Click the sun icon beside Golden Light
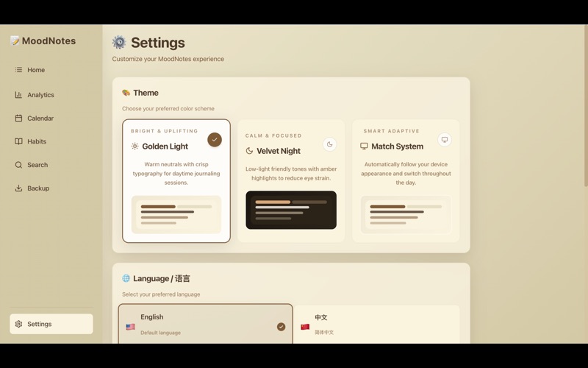The width and height of the screenshot is (588, 368). click(135, 146)
